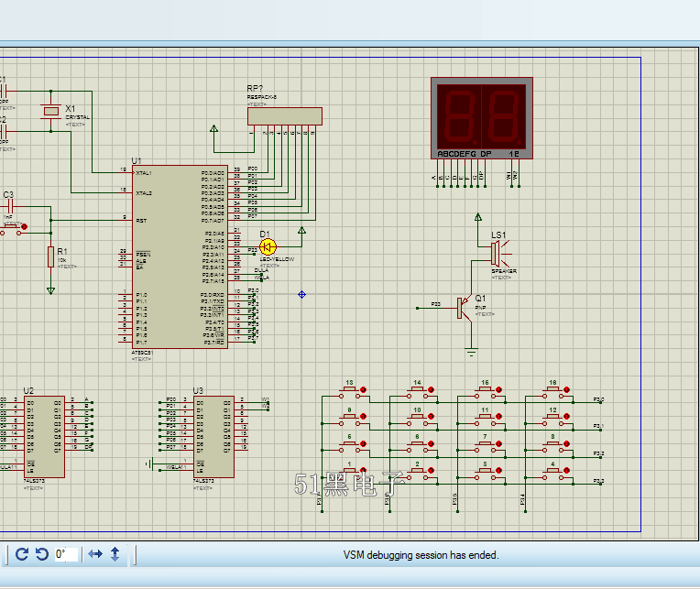Image resolution: width=700 pixels, height=589 pixels.
Task: Select the R1 10k resistor
Action: [x=50, y=256]
